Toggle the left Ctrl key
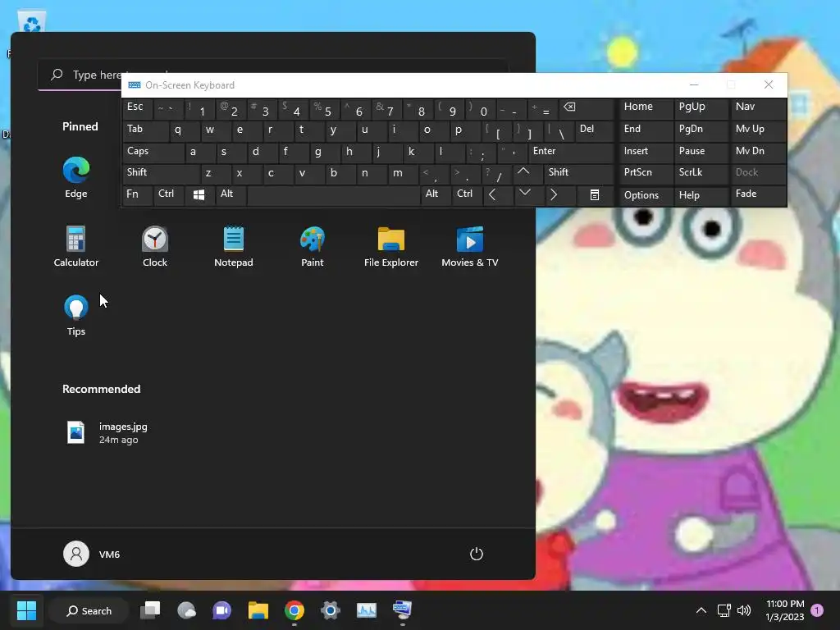 coord(168,195)
